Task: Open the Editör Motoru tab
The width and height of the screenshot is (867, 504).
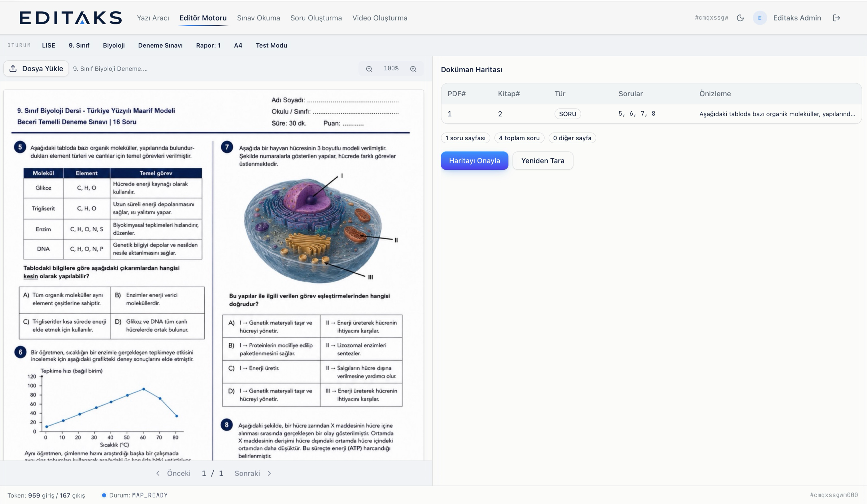Action: [203, 18]
